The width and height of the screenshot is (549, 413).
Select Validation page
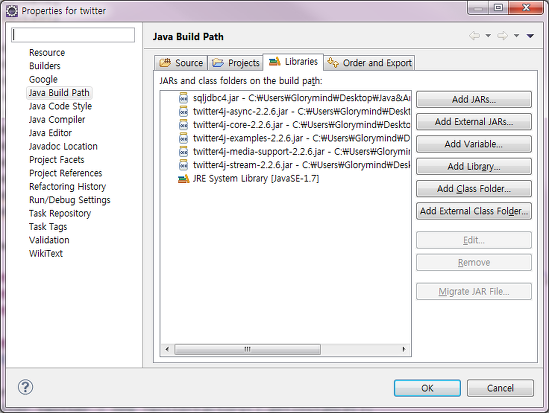click(x=49, y=240)
